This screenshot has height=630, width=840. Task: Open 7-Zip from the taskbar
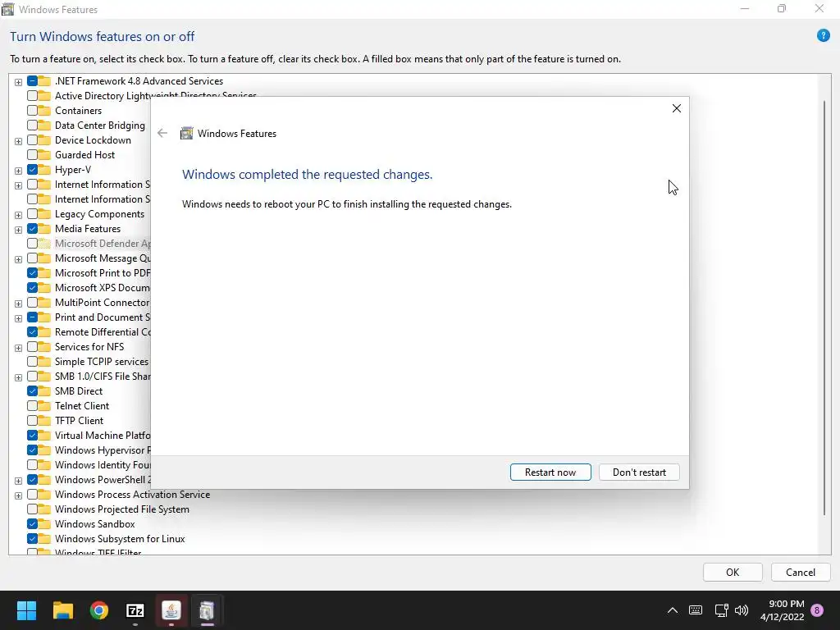click(x=135, y=610)
